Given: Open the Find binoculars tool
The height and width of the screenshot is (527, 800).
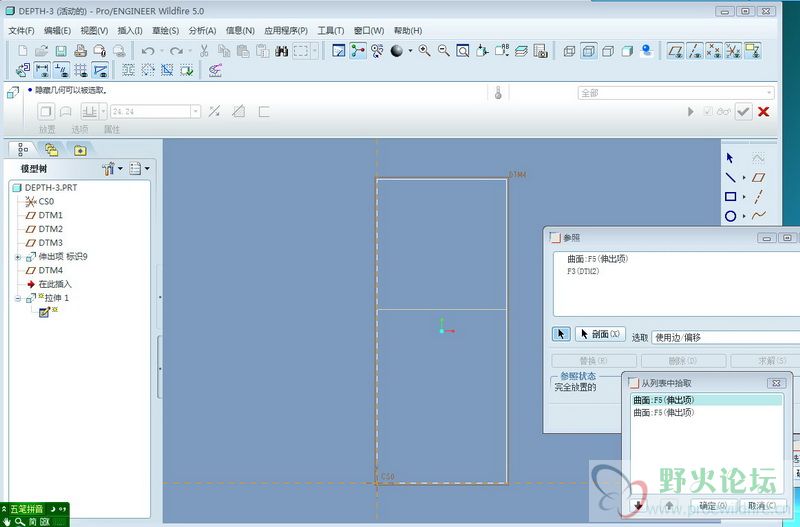Looking at the screenshot, I should point(282,51).
